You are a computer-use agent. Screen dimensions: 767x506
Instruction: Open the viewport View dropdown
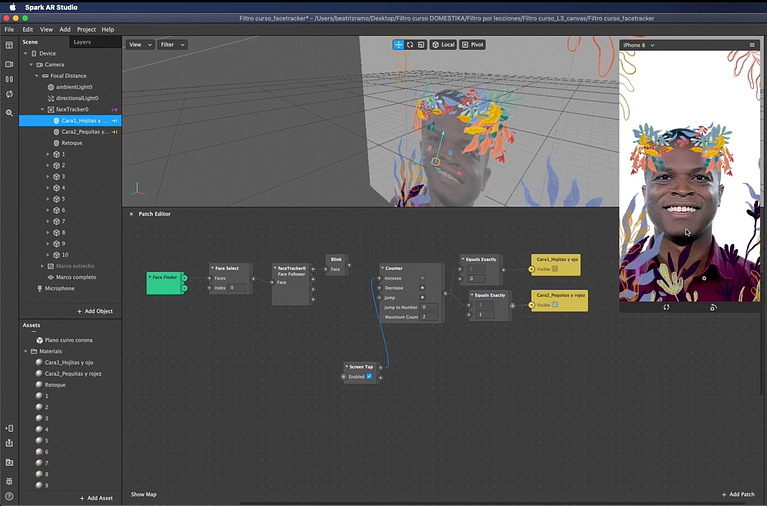tap(139, 45)
